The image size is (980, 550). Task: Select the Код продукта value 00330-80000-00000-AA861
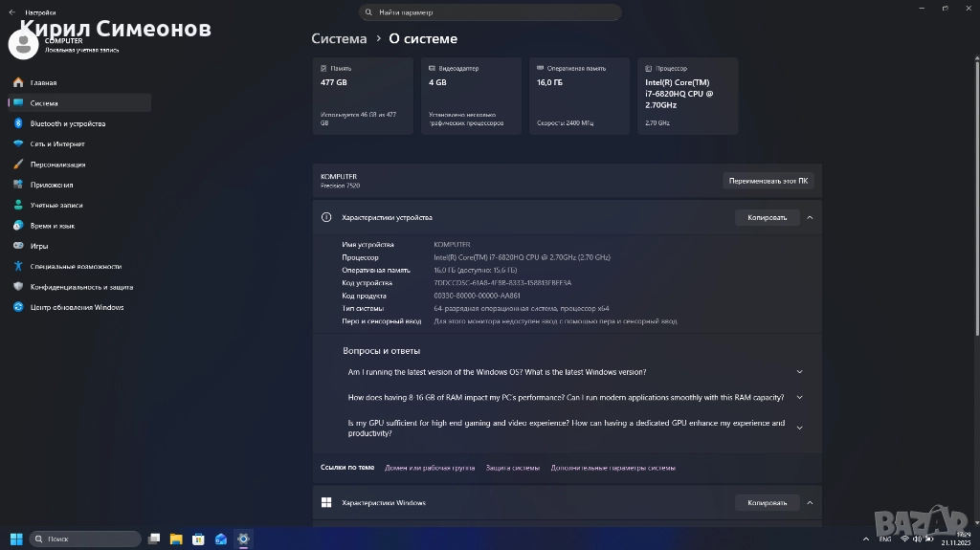click(x=477, y=297)
